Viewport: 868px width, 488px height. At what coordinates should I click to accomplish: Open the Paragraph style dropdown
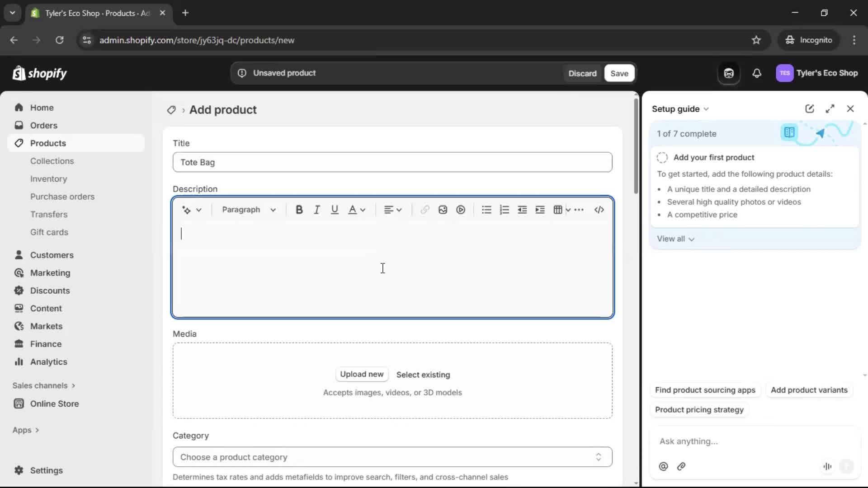[x=249, y=210]
